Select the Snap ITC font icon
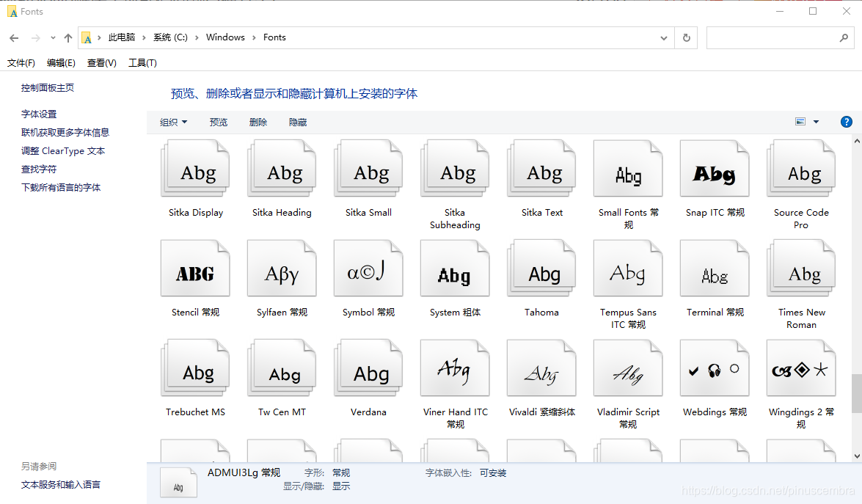Image resolution: width=862 pixels, height=504 pixels. point(715,168)
